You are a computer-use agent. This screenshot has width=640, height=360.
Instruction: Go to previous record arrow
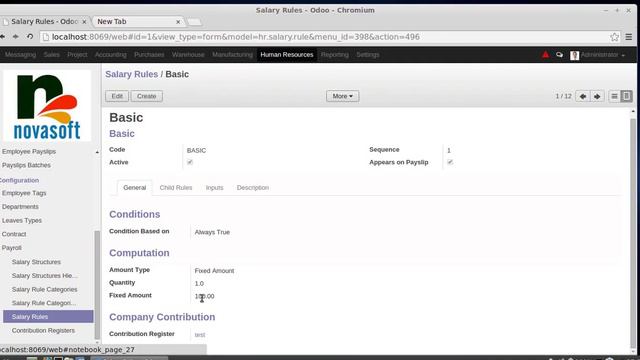click(x=583, y=96)
